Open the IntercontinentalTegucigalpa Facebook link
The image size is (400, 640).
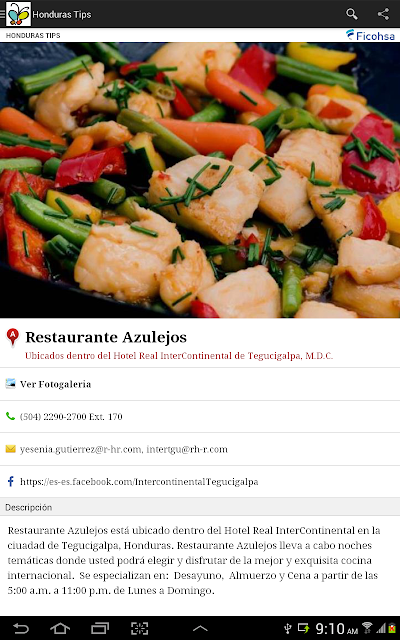pyautogui.click(x=139, y=482)
